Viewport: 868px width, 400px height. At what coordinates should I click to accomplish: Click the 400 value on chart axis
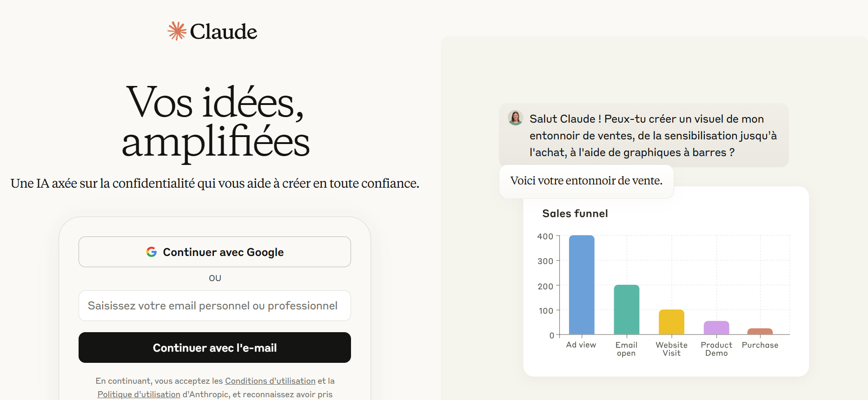point(545,236)
